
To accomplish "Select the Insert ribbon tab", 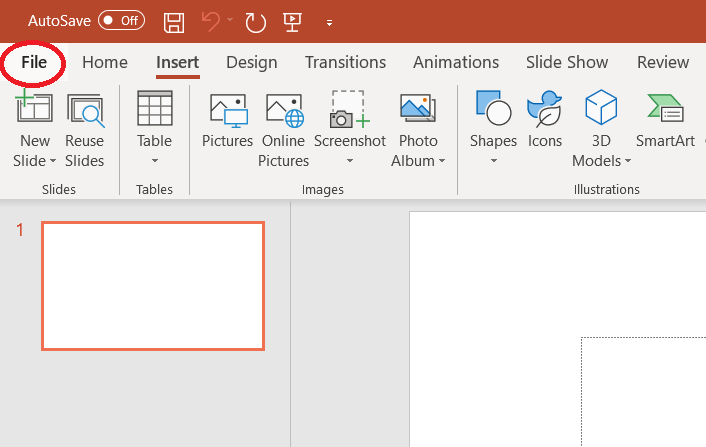I will point(177,62).
